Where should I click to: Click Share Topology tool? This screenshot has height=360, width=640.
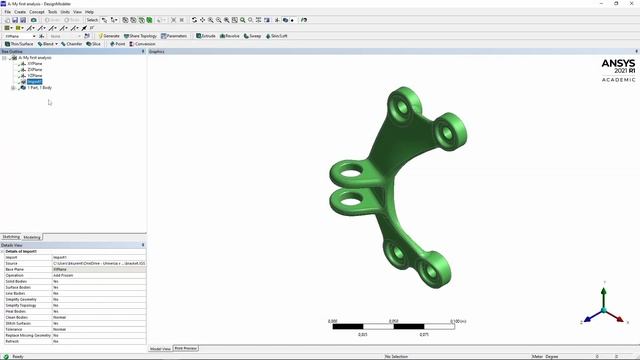(x=140, y=36)
